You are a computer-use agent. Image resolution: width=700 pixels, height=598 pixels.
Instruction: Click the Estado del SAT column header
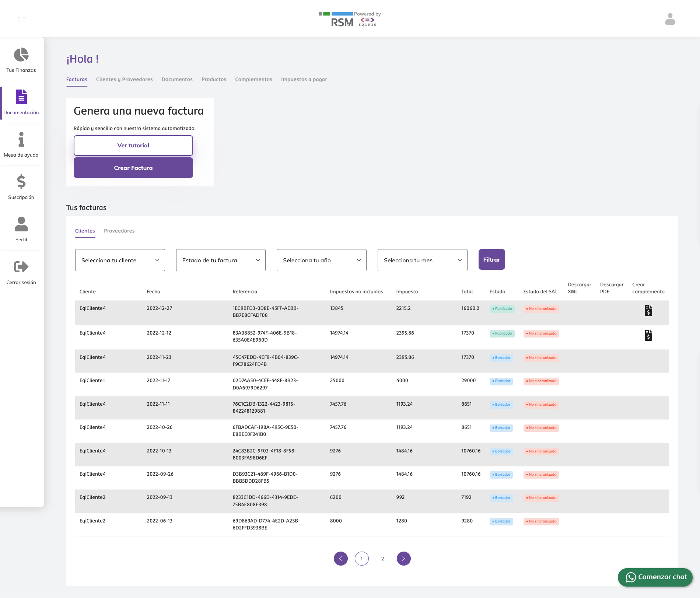(x=540, y=292)
